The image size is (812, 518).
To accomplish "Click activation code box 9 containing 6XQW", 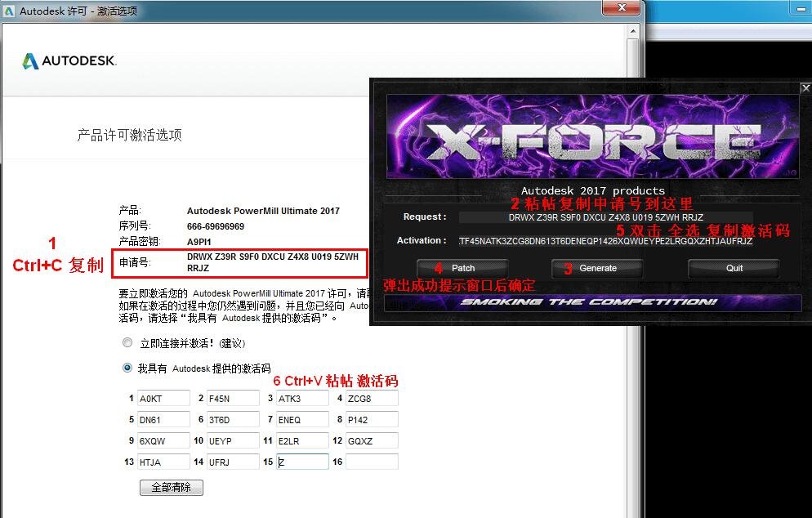I will pos(163,441).
